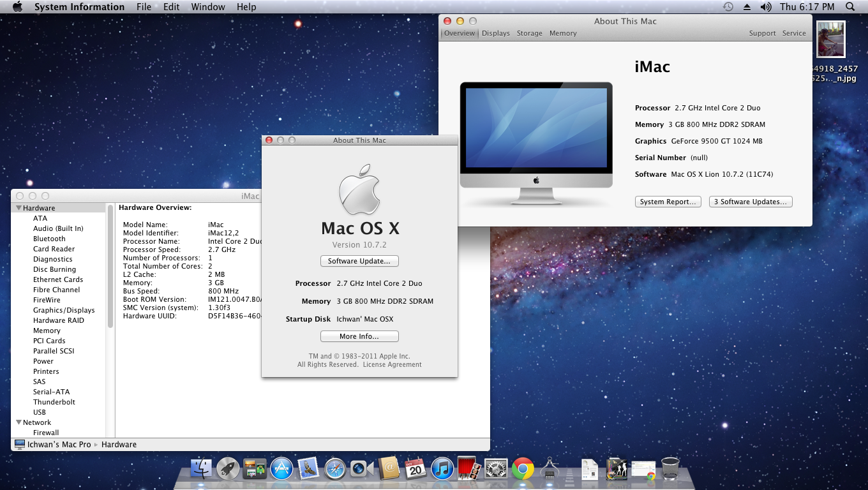This screenshot has height=490, width=868.
Task: Open the Edit menu
Action: [x=171, y=7]
